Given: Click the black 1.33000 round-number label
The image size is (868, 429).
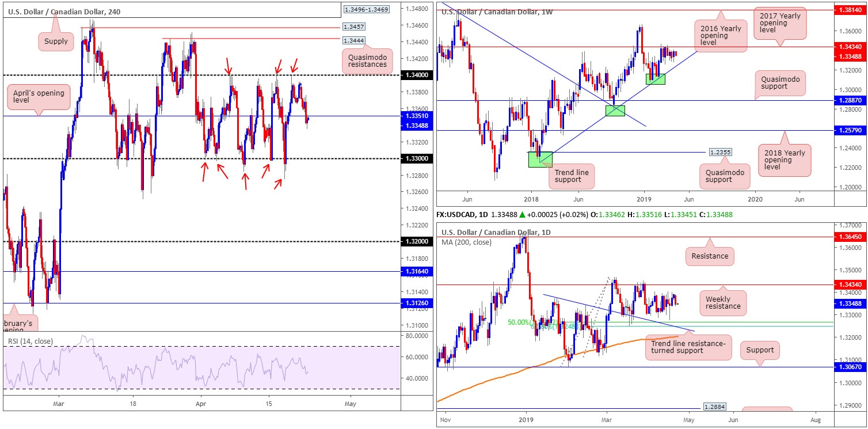Looking at the screenshot, I should [416, 158].
